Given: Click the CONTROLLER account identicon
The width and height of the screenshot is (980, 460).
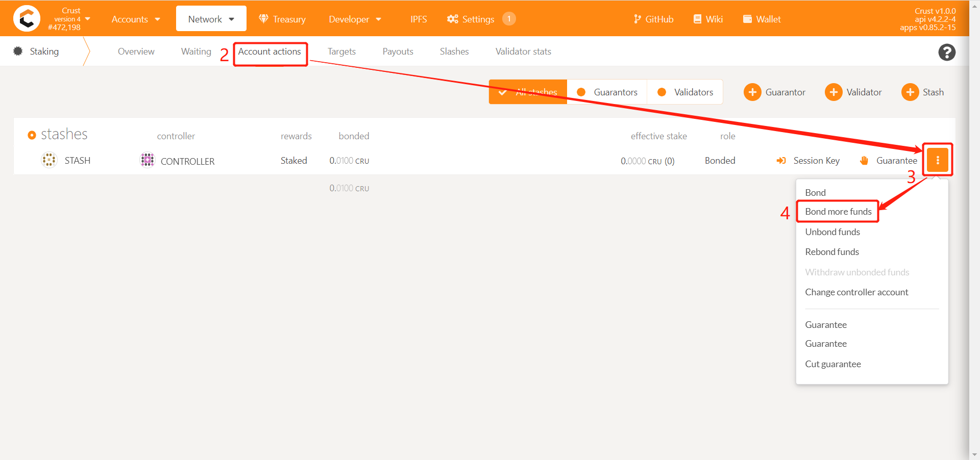Looking at the screenshot, I should [x=148, y=160].
